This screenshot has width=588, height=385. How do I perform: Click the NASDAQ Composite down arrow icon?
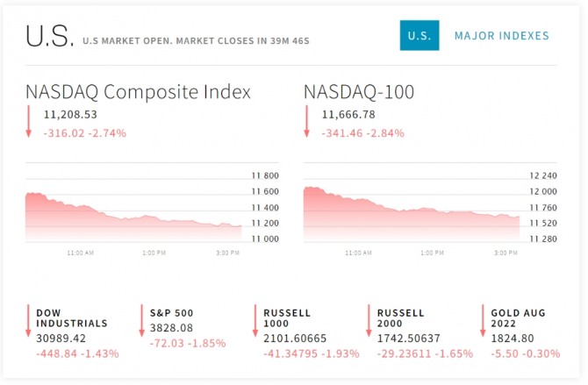tap(29, 121)
